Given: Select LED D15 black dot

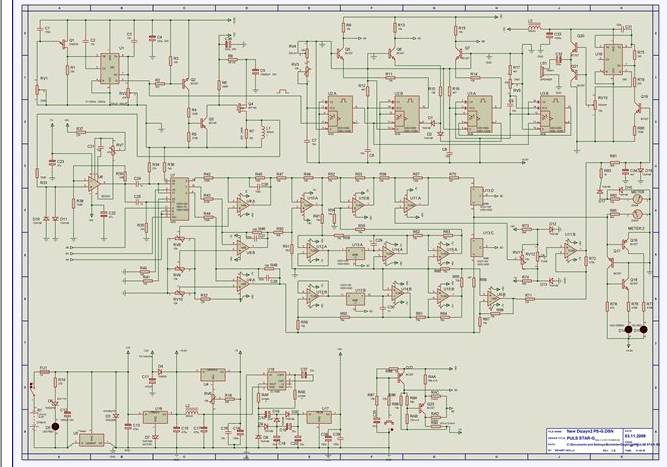Looking at the screenshot, I should click(x=643, y=329).
